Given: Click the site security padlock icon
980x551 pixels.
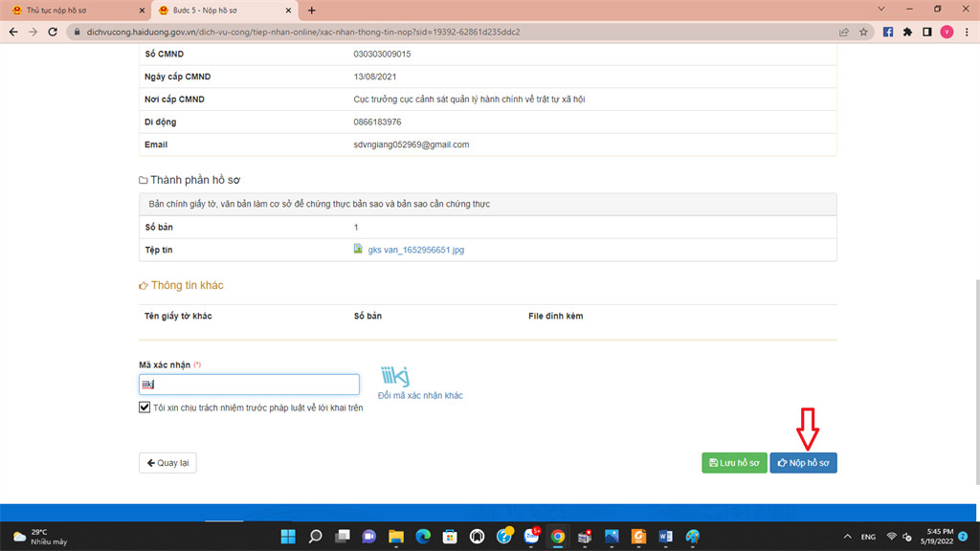Looking at the screenshot, I should (x=77, y=32).
